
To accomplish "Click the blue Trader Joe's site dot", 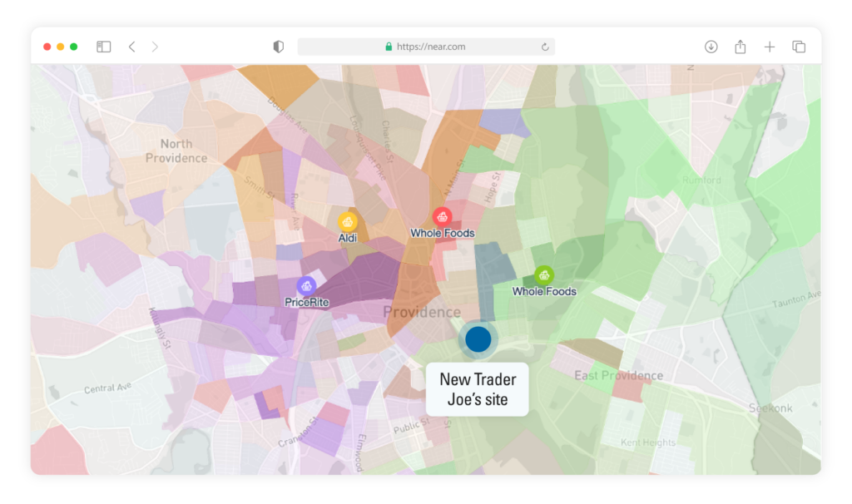I will pos(478,338).
